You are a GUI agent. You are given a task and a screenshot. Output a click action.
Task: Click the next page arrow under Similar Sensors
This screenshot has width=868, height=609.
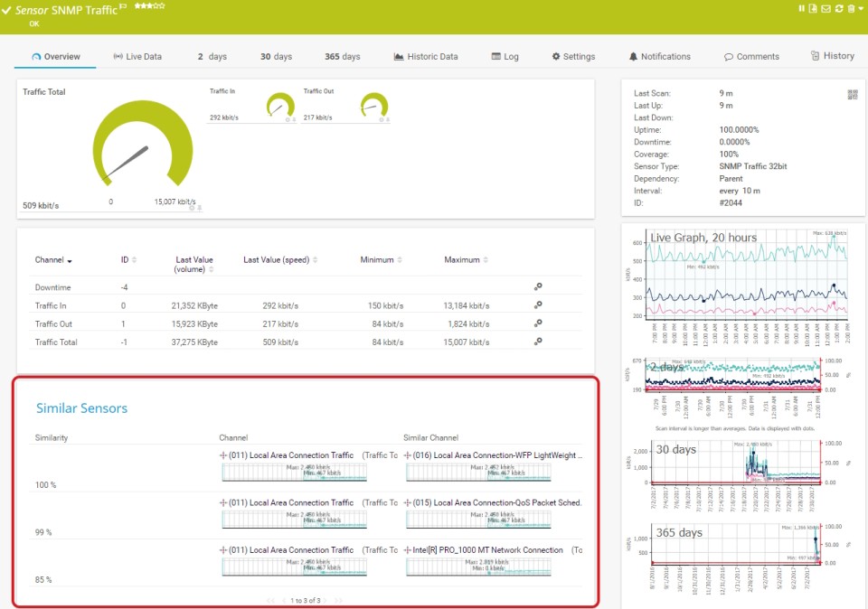tap(325, 599)
